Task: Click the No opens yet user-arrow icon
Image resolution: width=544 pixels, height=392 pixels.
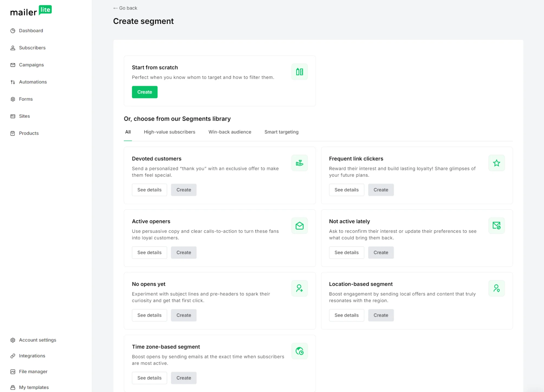Action: 299,288
